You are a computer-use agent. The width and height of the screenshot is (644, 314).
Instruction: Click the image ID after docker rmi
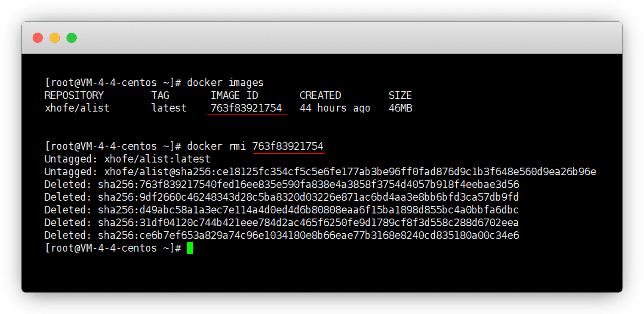click(x=288, y=146)
